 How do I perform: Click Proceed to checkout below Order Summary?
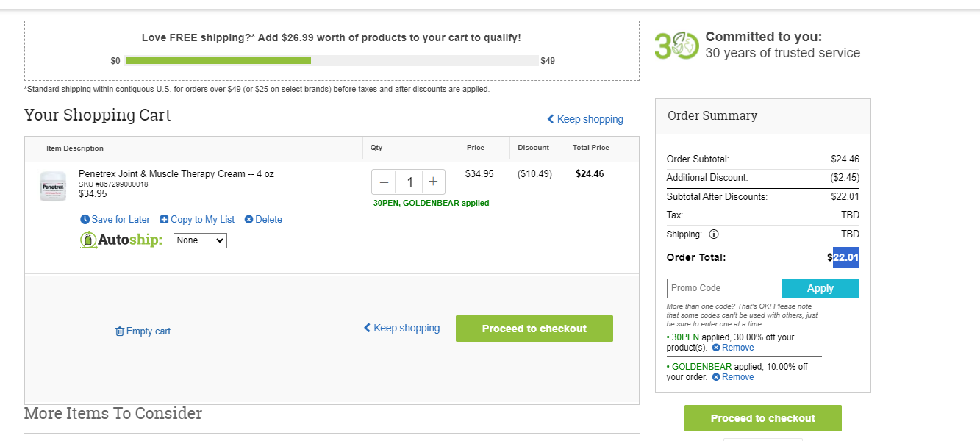[763, 418]
